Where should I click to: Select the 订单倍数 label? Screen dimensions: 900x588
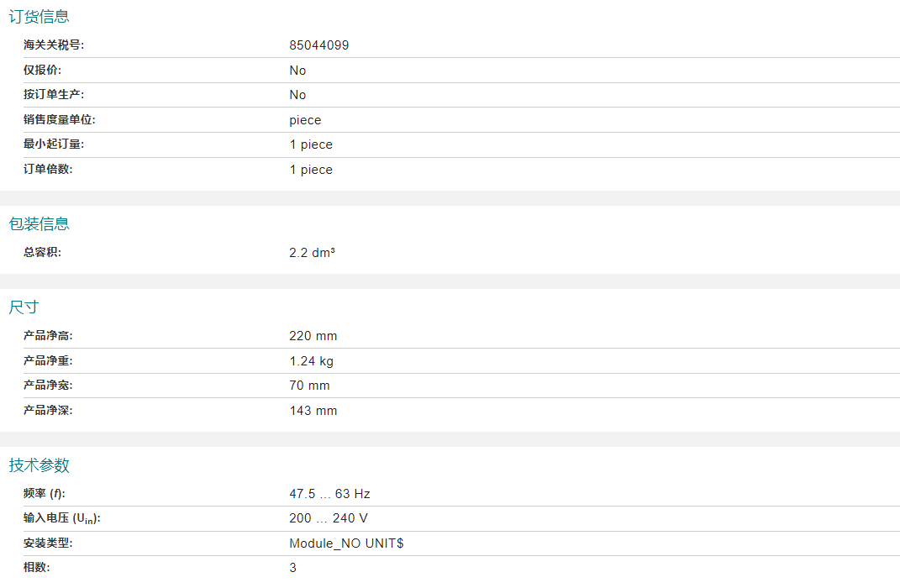point(48,169)
